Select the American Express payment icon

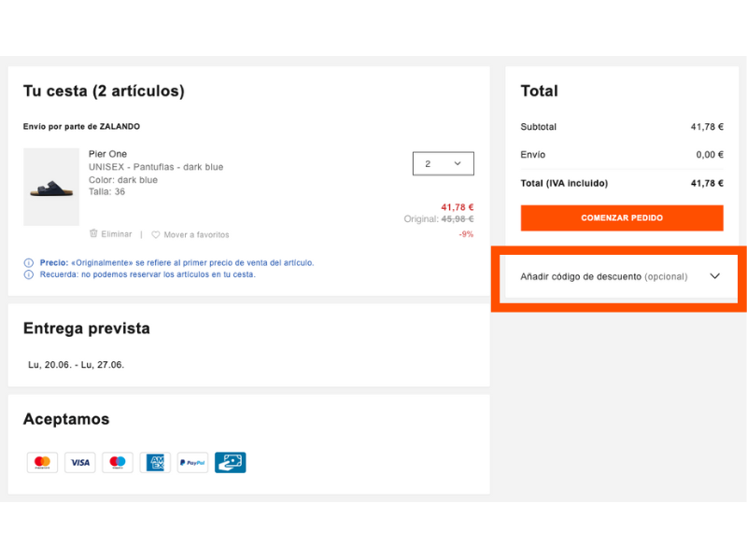tap(154, 462)
